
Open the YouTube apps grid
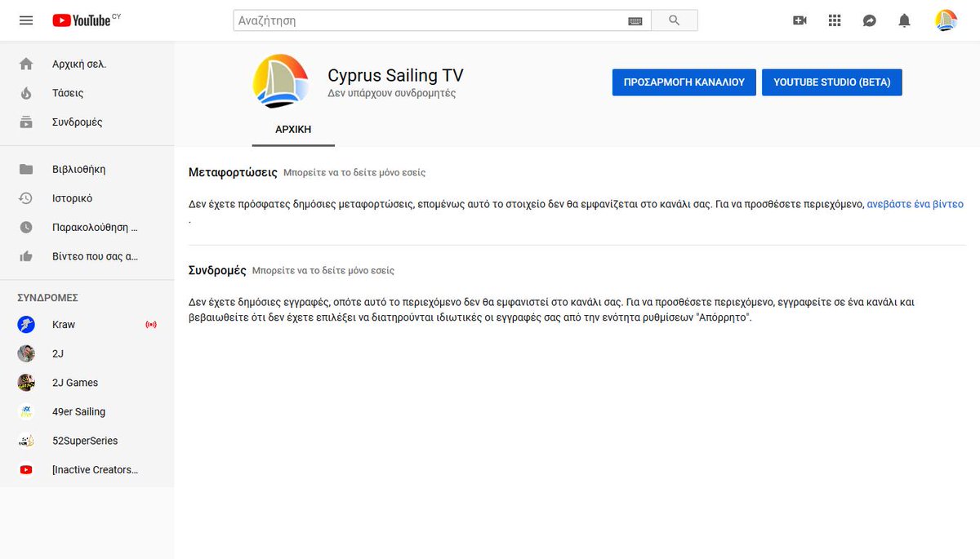pos(835,20)
